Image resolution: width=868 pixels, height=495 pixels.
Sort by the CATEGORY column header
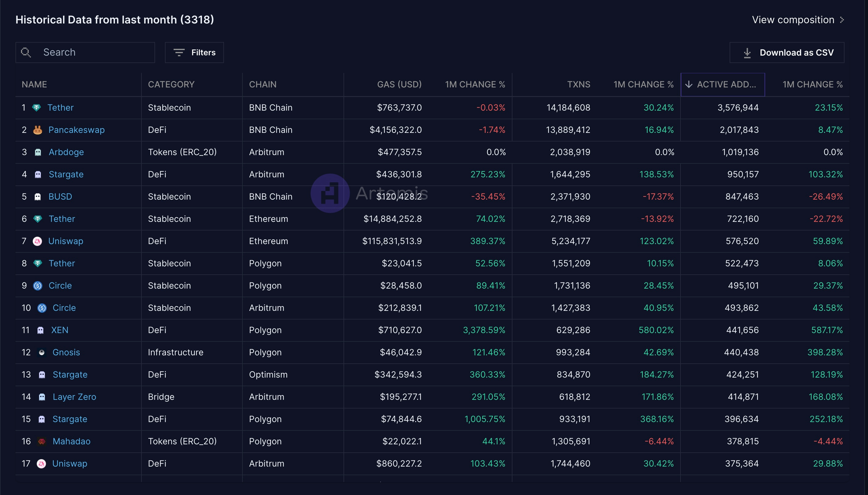tap(171, 84)
